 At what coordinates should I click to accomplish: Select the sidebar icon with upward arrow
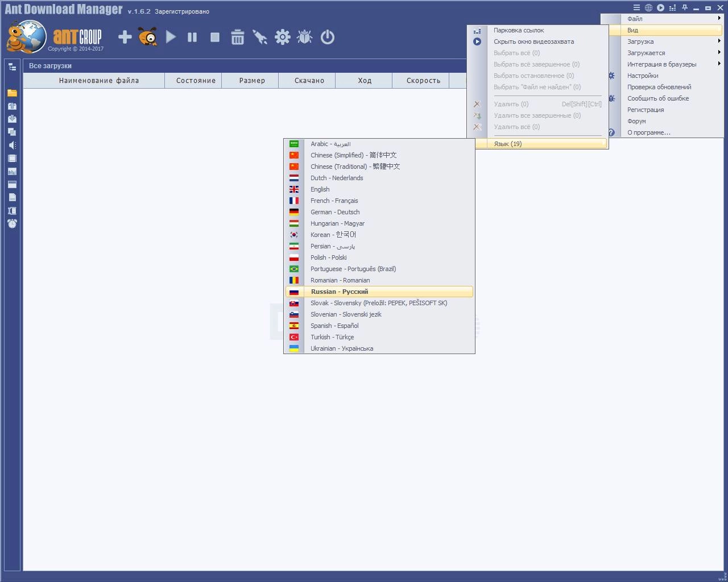click(12, 106)
